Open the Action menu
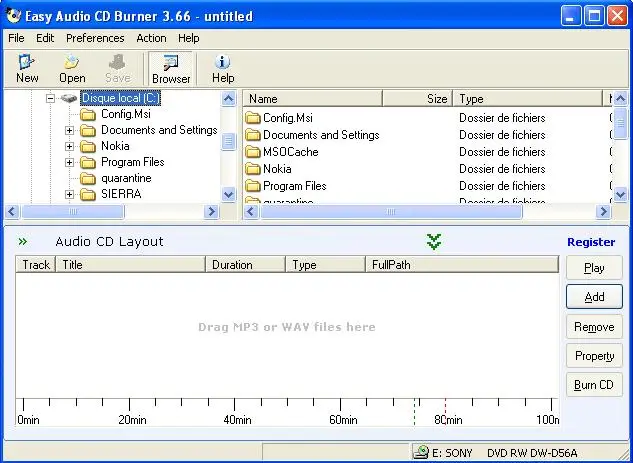The width and height of the screenshot is (633, 463). 151,38
